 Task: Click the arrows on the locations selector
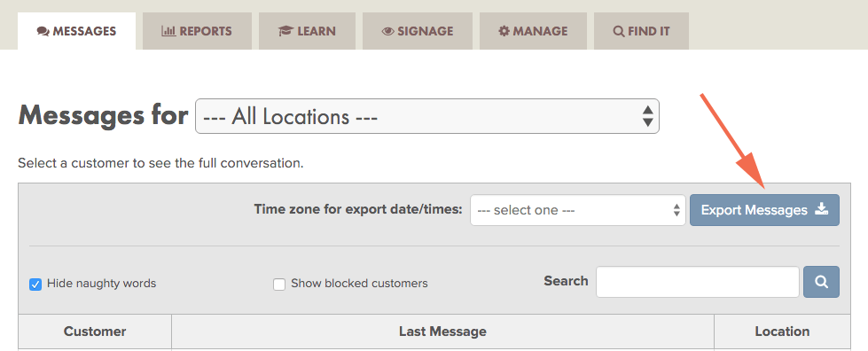(648, 116)
